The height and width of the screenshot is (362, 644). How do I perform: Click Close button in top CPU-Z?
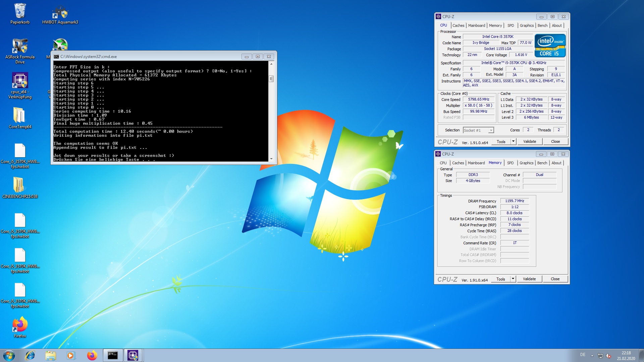[555, 141]
